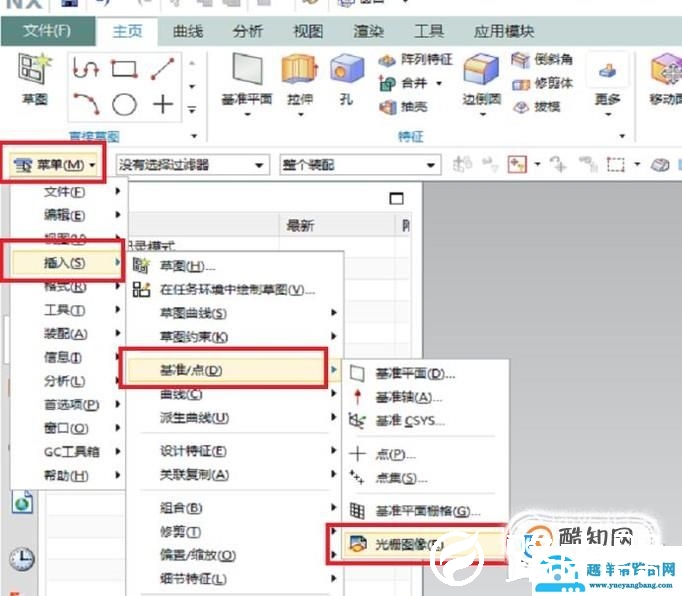The image size is (682, 596).
Task: Open the Preferences (首选项P) menu item
Action: coord(67,405)
